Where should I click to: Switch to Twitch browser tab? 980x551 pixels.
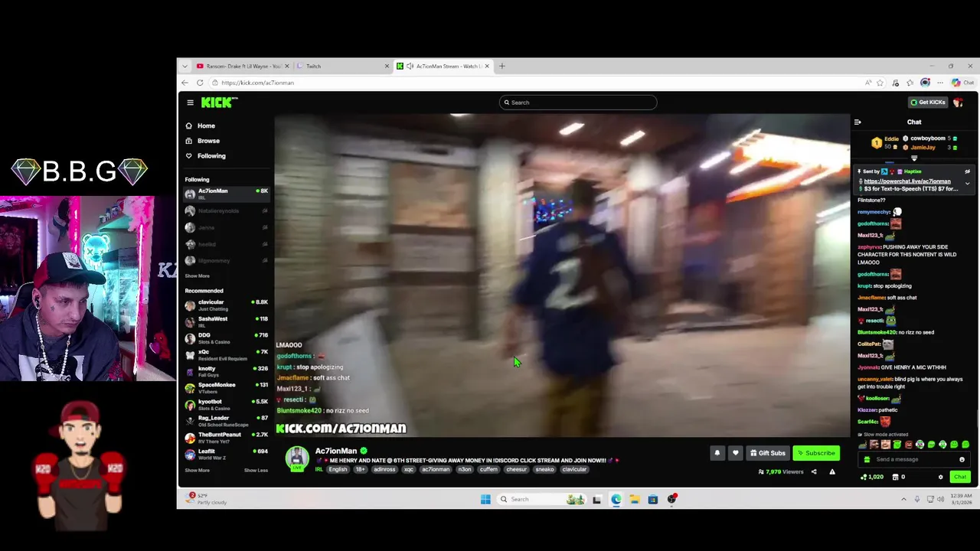(x=343, y=66)
